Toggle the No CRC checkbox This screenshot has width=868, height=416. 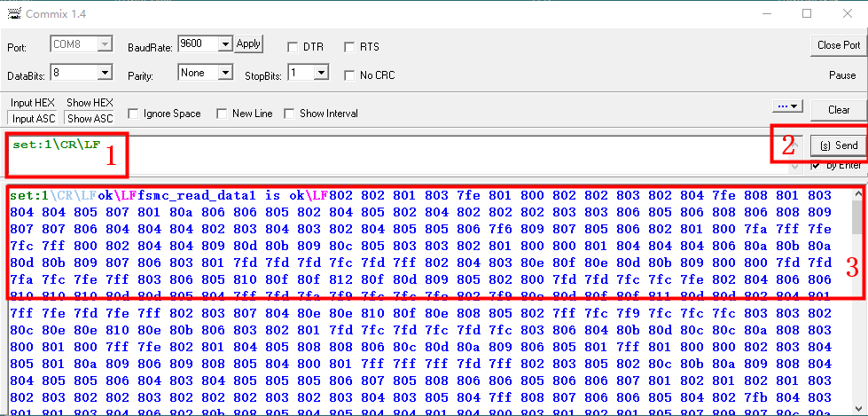[349, 75]
